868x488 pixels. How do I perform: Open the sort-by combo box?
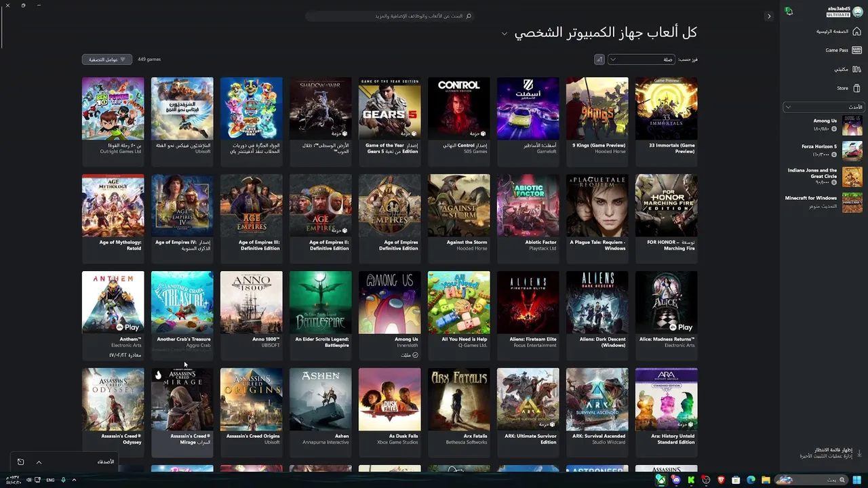click(641, 60)
